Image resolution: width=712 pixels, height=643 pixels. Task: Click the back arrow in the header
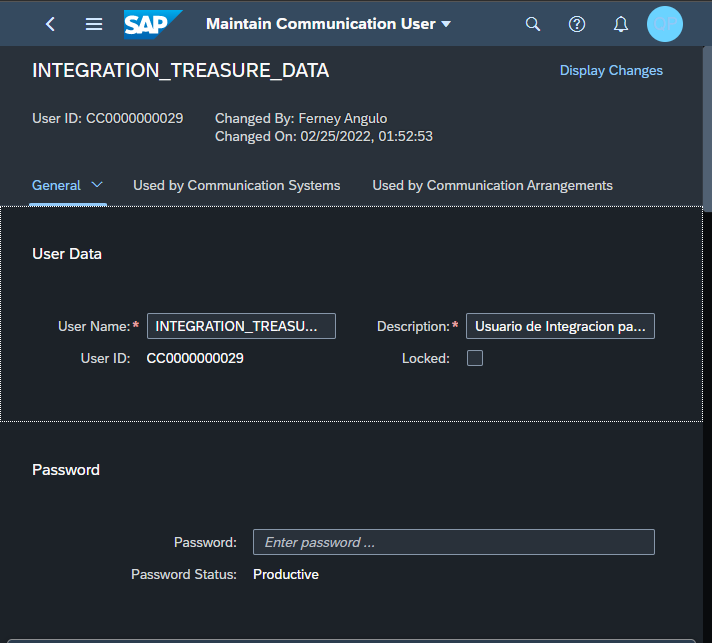51,24
